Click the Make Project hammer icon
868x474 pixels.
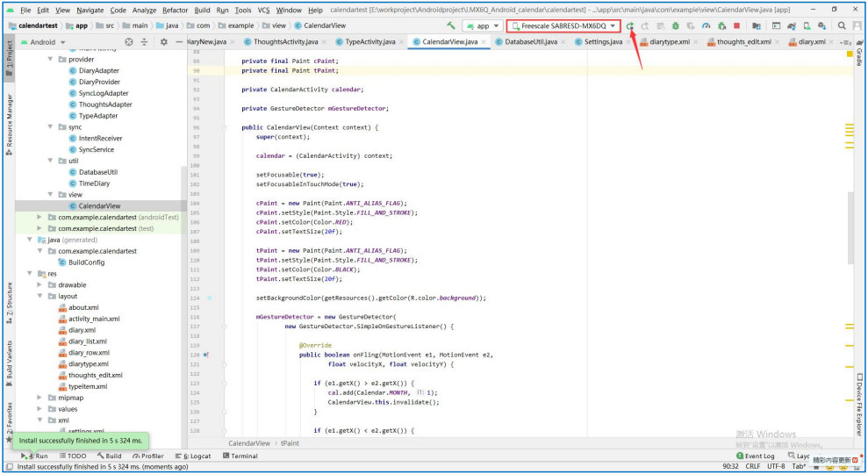click(451, 25)
